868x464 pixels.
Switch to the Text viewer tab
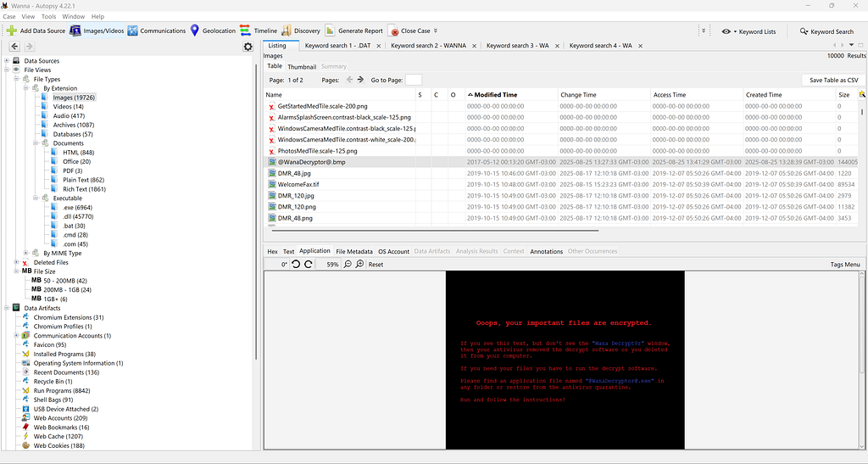click(289, 251)
